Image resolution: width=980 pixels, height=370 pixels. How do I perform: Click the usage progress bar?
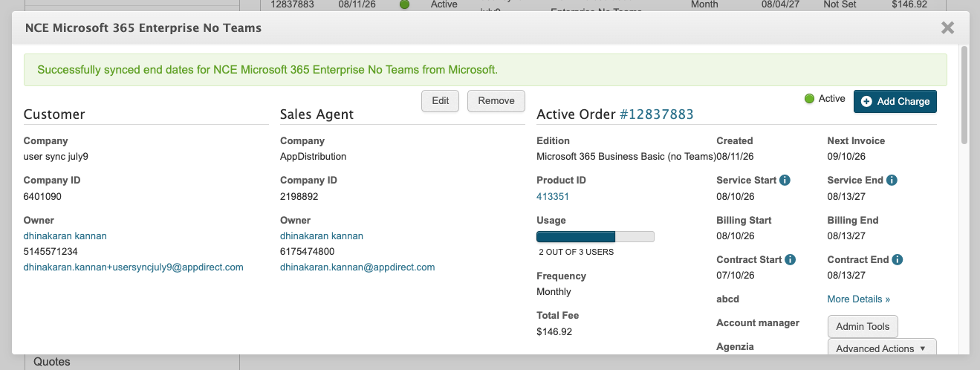(x=595, y=237)
